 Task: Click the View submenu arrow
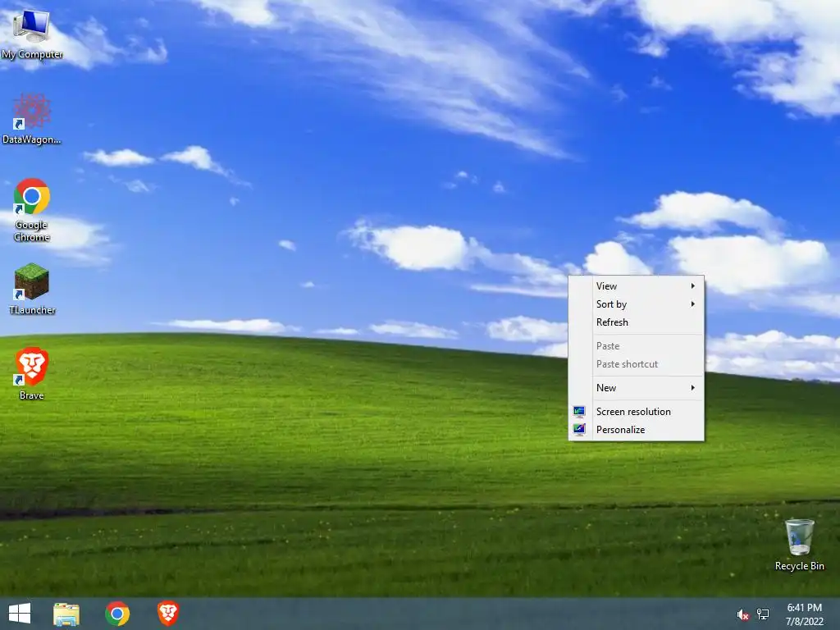[692, 286]
